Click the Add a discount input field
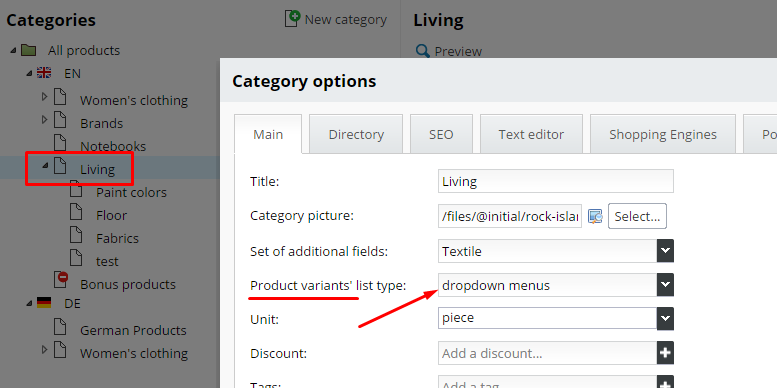 tap(548, 353)
